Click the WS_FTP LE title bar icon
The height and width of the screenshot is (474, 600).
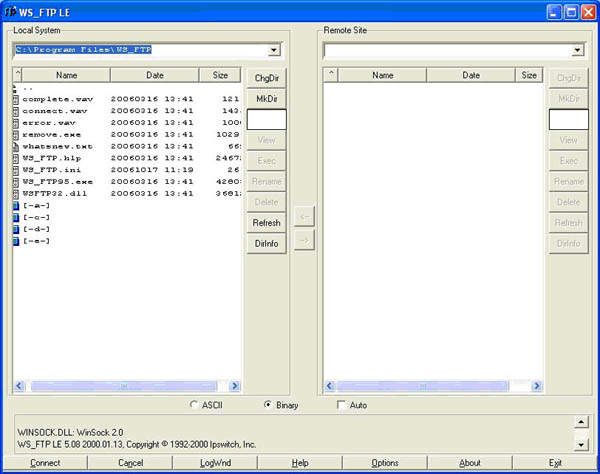[x=10, y=12]
